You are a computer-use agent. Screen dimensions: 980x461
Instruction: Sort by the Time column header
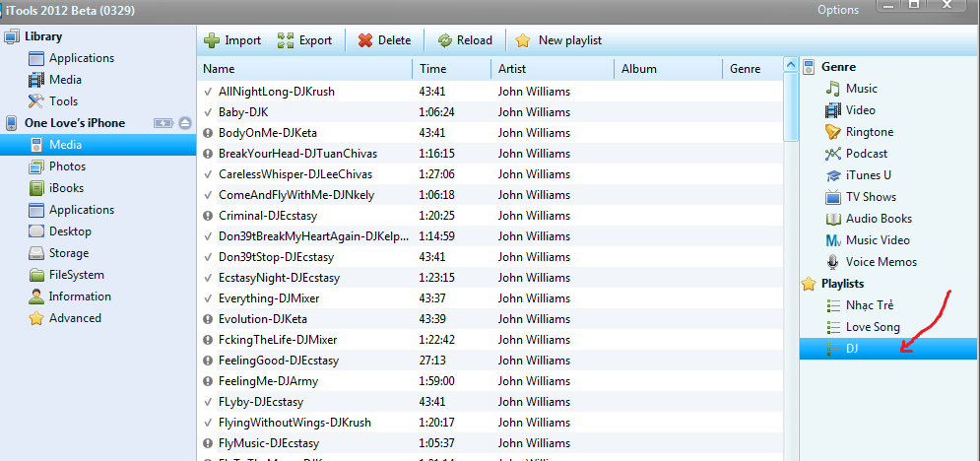pyautogui.click(x=452, y=69)
